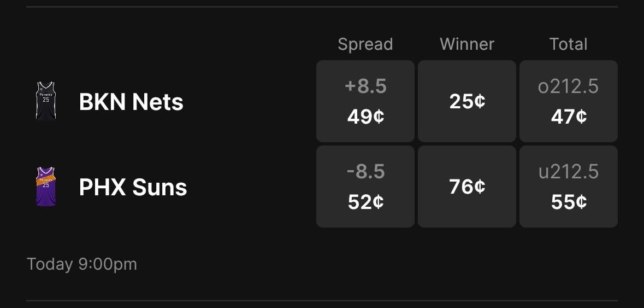
Task: Click the Winner column header
Action: pos(467,44)
